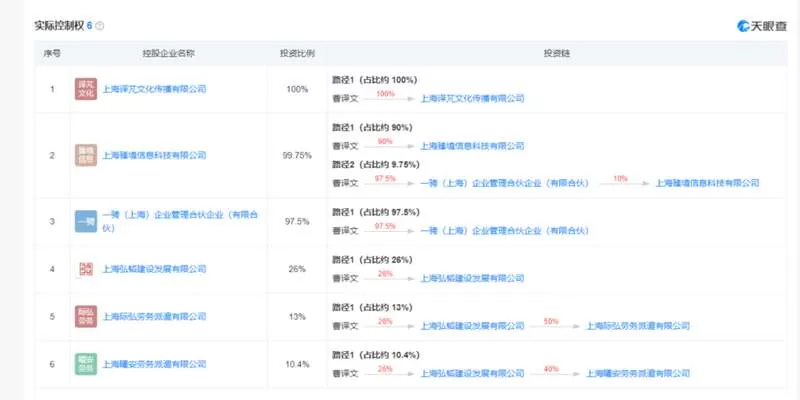This screenshot has width=800, height=400.
Task: Click the 投资比例 column header
Action: (297, 54)
